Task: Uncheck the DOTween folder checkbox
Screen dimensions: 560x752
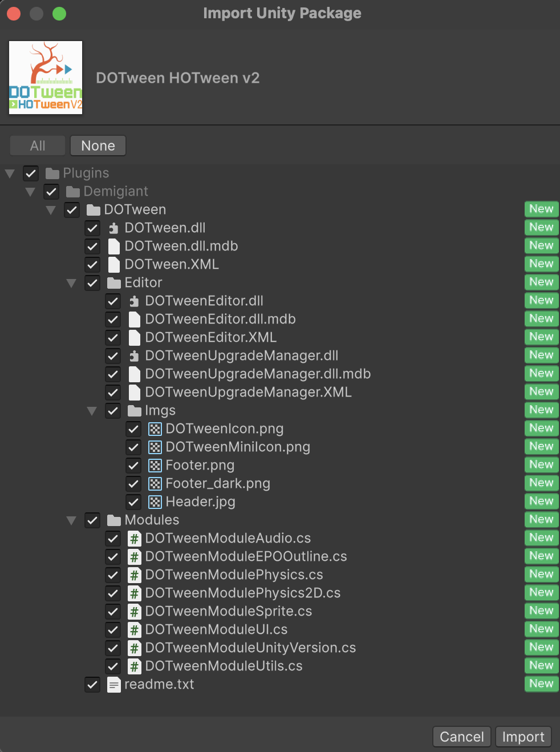Action: (72, 209)
